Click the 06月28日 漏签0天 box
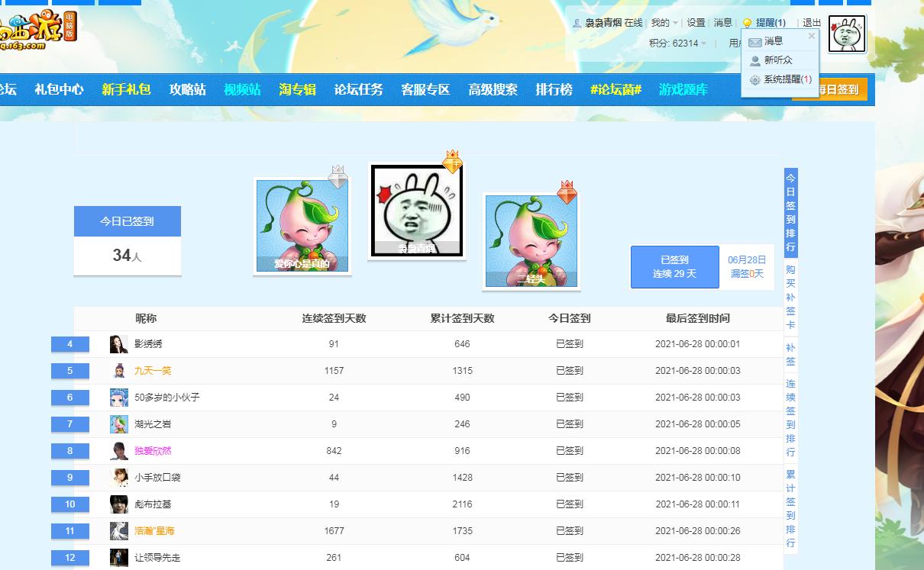The height and width of the screenshot is (570, 924). (747, 267)
